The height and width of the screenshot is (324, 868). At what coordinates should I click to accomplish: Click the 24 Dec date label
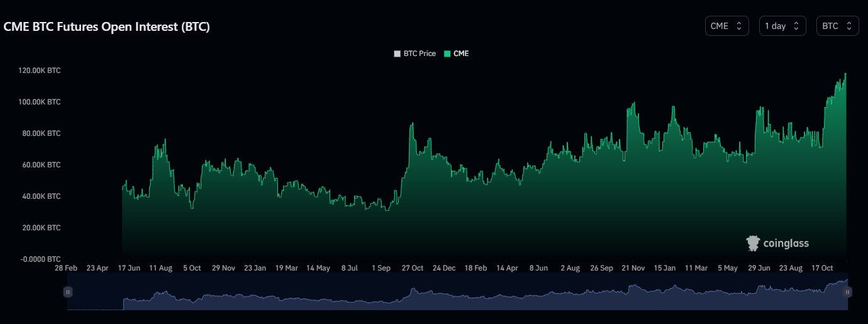[444, 268]
